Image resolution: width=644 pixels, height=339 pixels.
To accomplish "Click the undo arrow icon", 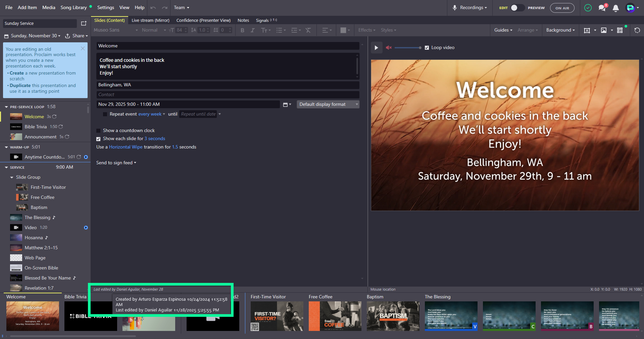I will pos(153,7).
